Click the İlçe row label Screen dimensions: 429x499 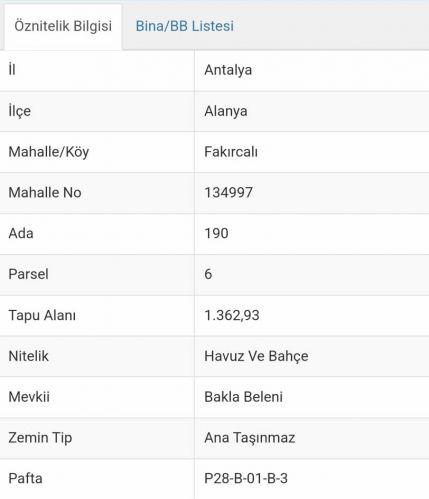tap(20, 111)
